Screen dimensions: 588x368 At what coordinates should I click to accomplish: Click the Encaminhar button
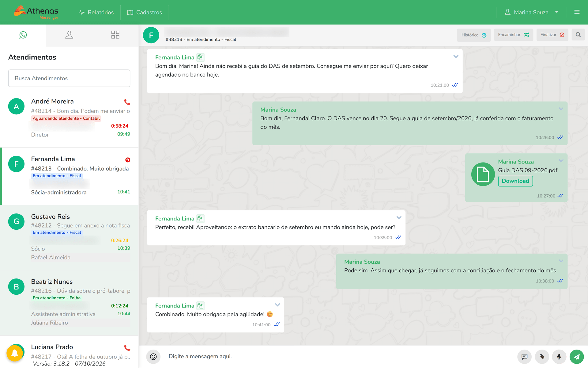[x=514, y=35]
